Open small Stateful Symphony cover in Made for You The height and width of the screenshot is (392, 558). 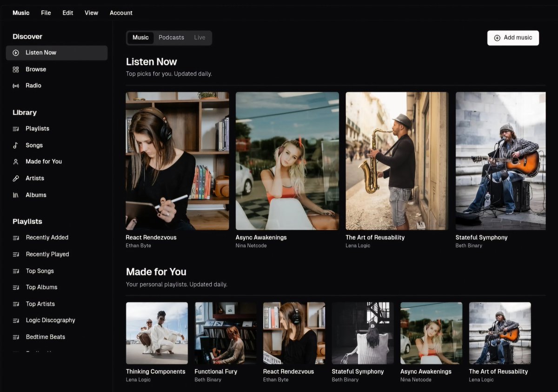363,333
